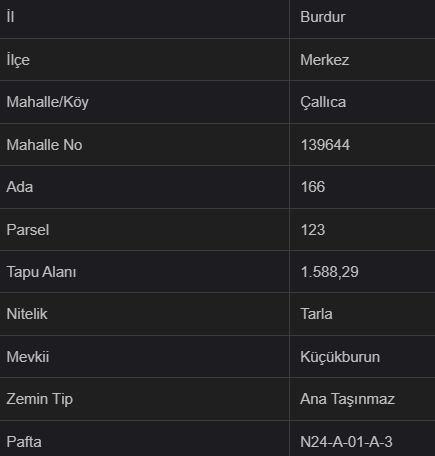
Task: Select the Pafta value N24-A-01-A-3
Action: point(346,442)
